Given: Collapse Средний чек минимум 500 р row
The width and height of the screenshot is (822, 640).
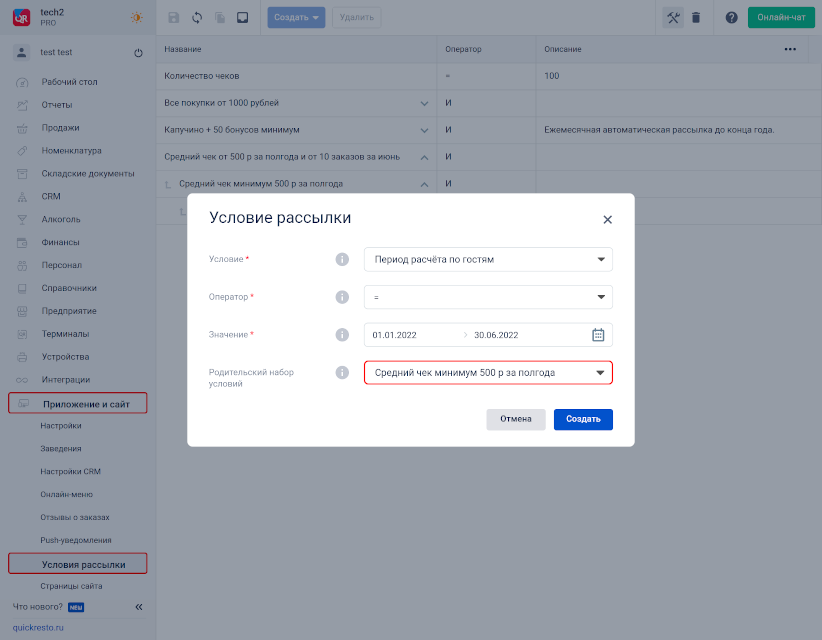Looking at the screenshot, I should [425, 185].
